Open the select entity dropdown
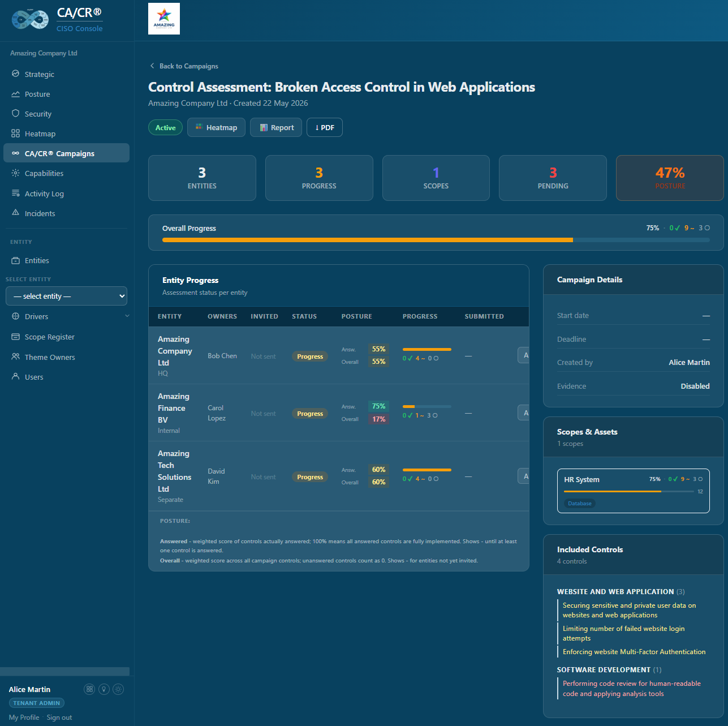Image resolution: width=728 pixels, height=726 pixels. [66, 296]
